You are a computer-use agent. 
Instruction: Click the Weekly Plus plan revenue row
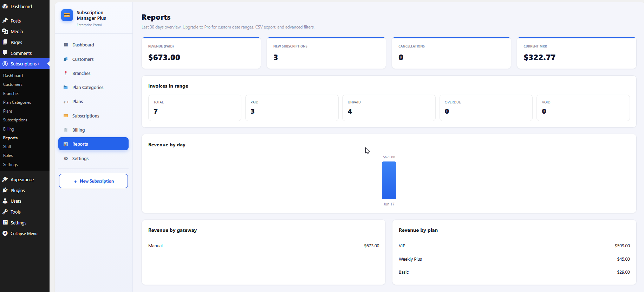pyautogui.click(x=514, y=259)
